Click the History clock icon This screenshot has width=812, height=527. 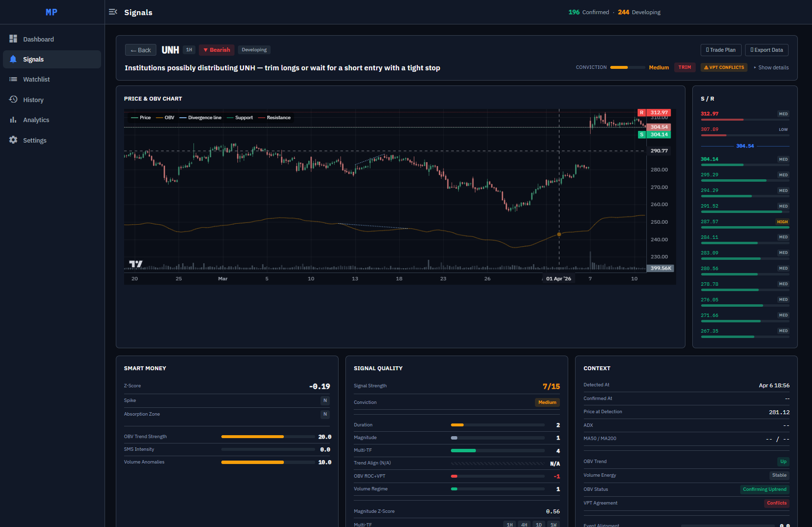[x=13, y=100]
